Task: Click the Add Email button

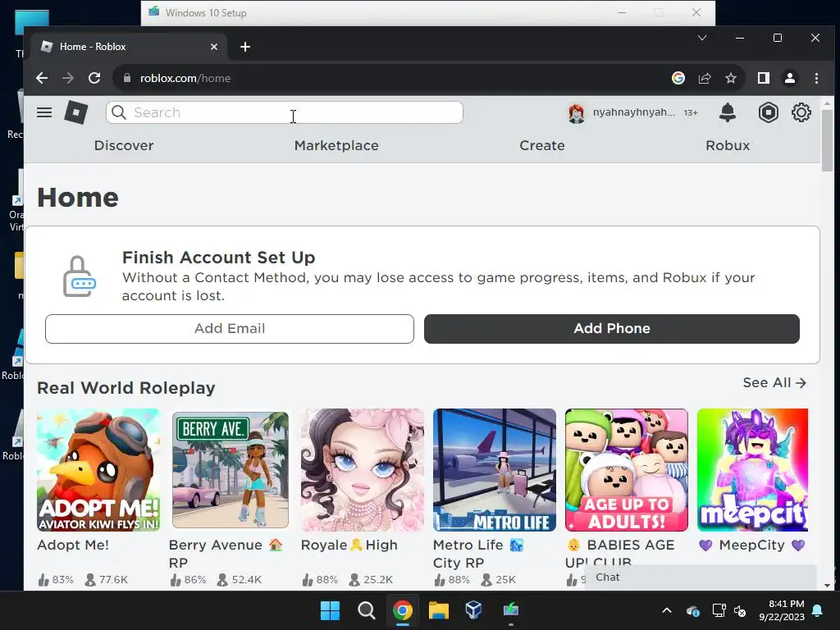Action: pyautogui.click(x=230, y=329)
